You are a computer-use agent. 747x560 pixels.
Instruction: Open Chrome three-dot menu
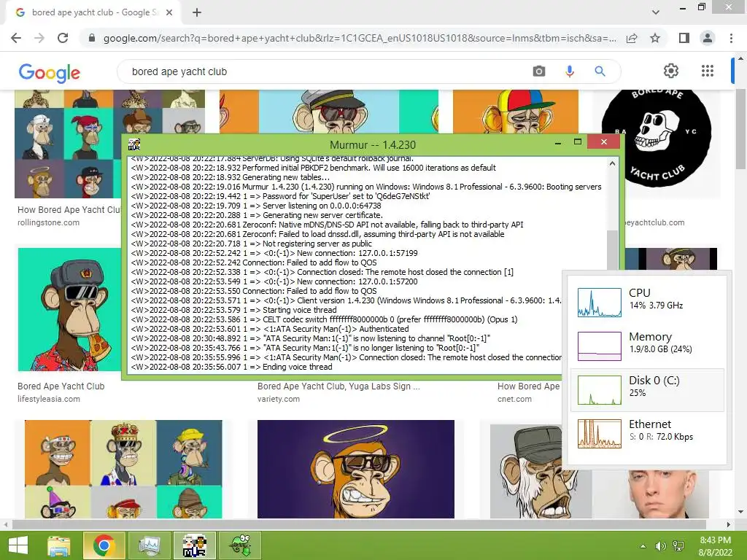(731, 38)
